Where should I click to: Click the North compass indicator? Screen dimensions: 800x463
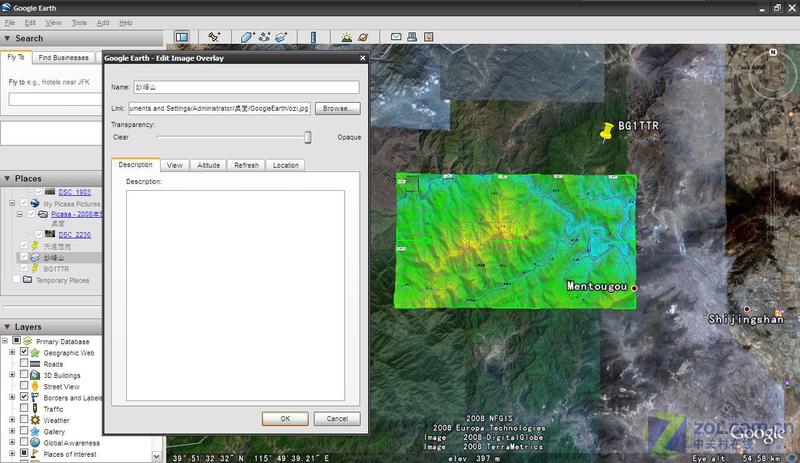coord(773,52)
